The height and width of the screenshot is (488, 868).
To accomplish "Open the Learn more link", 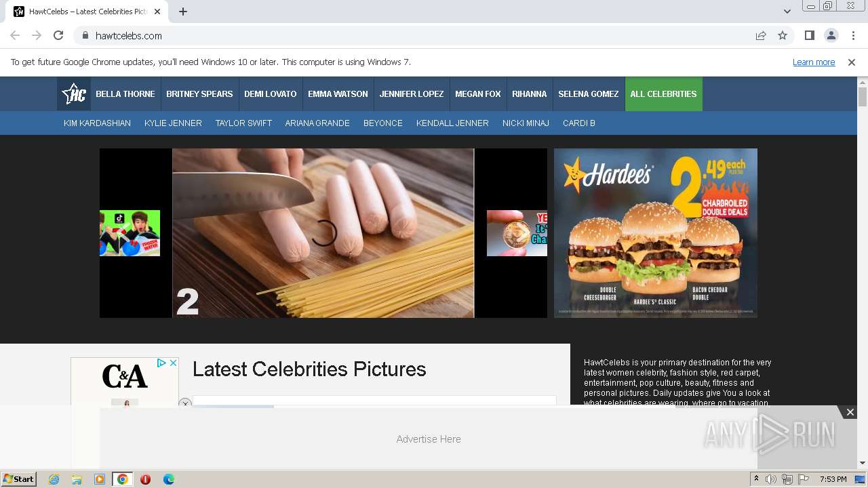I will 814,62.
